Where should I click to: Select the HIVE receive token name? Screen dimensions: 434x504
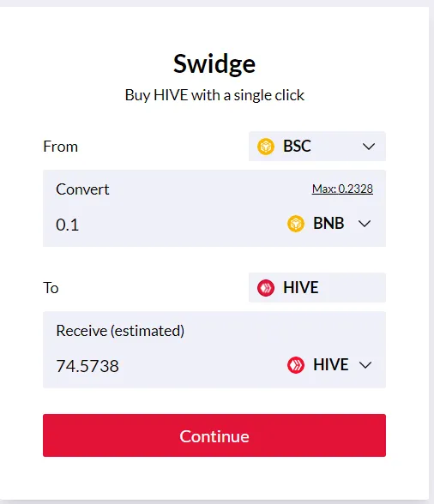pyautogui.click(x=331, y=364)
